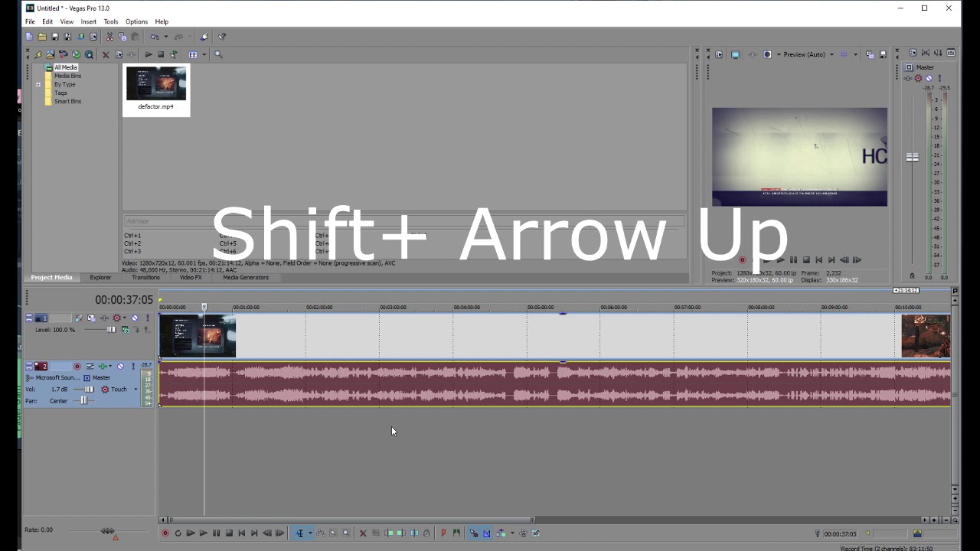Switch to the Video FX tab
Viewport: 980px width, 551px height.
pyautogui.click(x=191, y=277)
